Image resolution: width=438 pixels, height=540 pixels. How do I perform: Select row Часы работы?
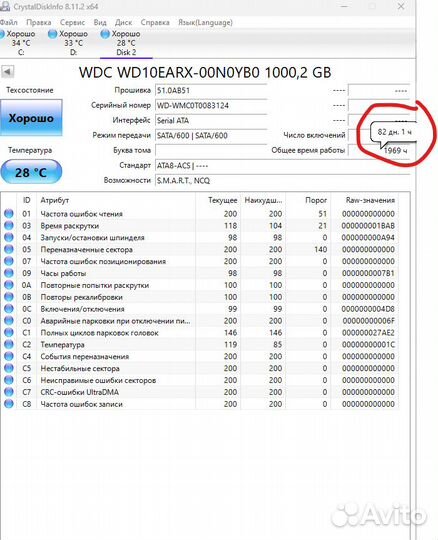click(x=200, y=273)
